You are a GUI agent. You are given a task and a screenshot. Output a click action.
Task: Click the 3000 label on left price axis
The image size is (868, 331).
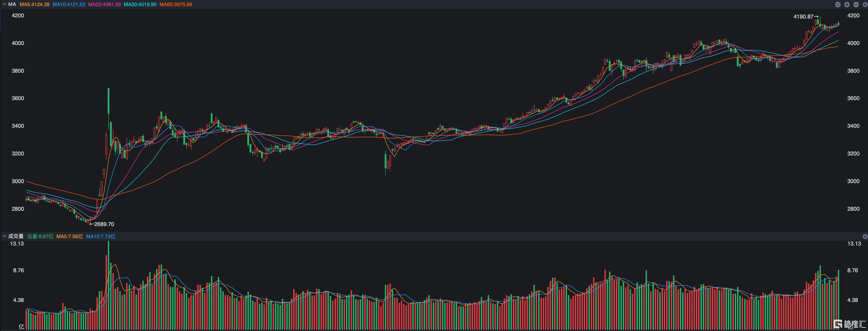18,181
